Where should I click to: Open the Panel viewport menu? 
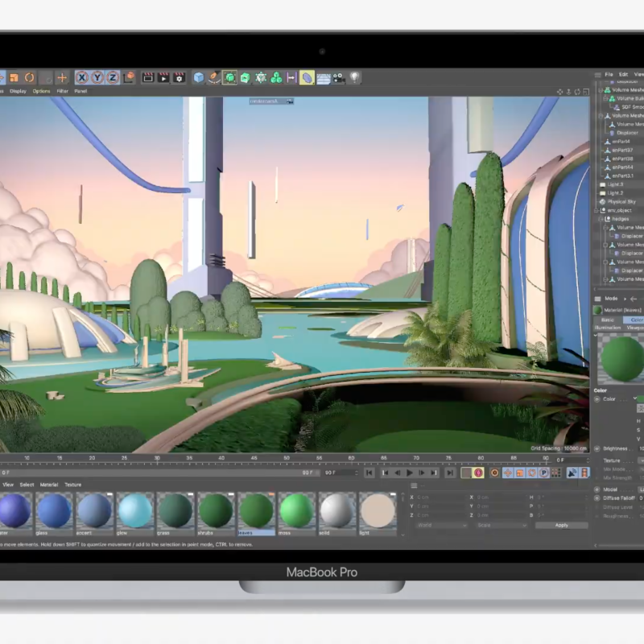click(x=80, y=91)
